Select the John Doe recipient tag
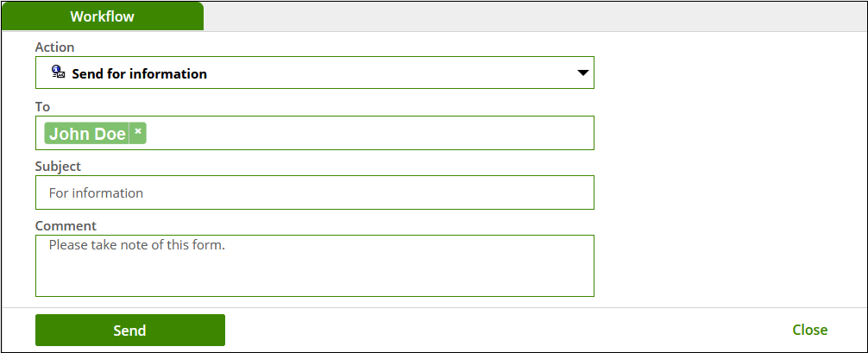The height and width of the screenshot is (353, 868). point(87,134)
